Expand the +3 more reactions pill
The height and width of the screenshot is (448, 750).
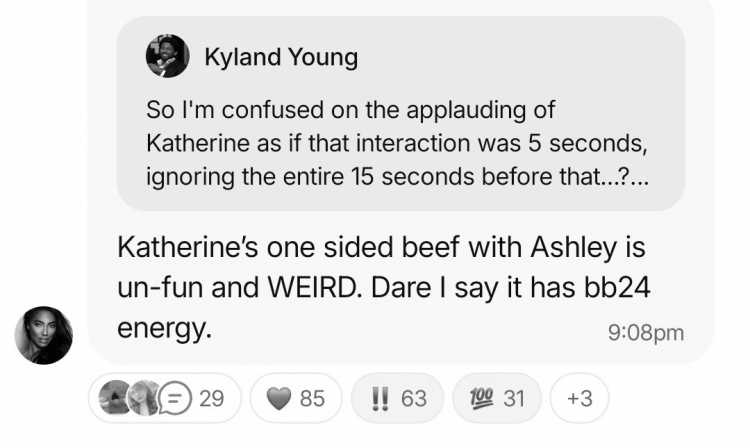pyautogui.click(x=579, y=398)
